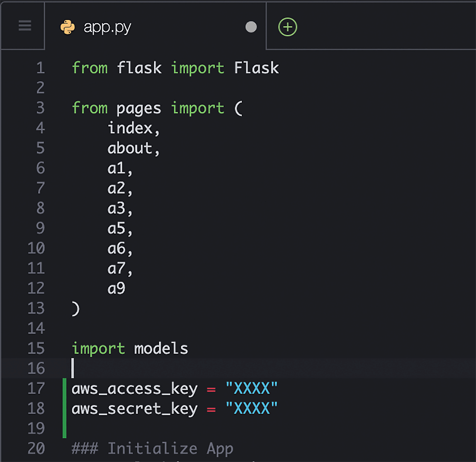
Task: Click the Python file icon on app.py tab
Action: [x=68, y=27]
